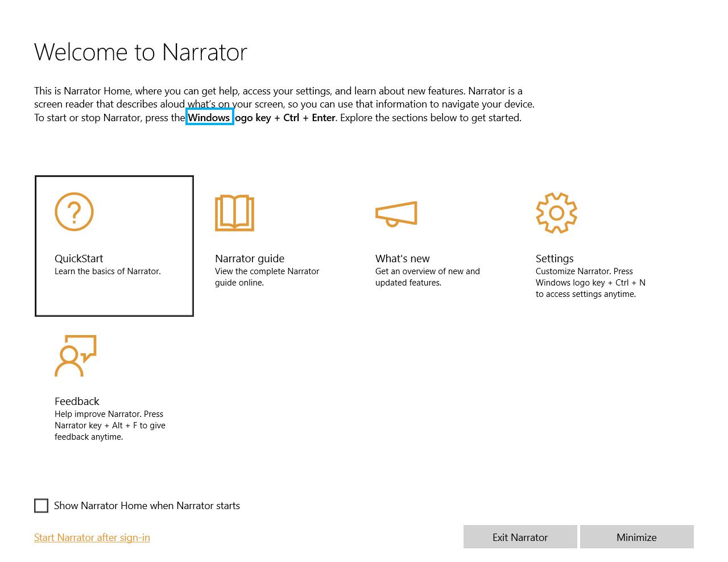Screen dimensions: 728x562
Task: Click the Minimize button
Action: 637,537
